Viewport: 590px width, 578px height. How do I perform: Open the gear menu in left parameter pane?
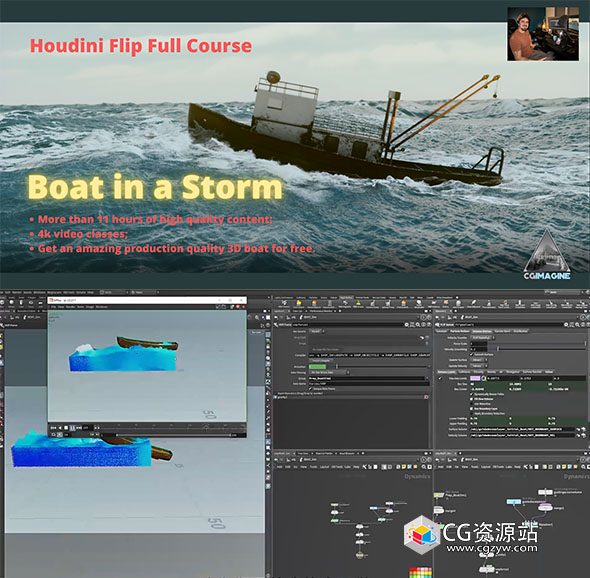407,325
